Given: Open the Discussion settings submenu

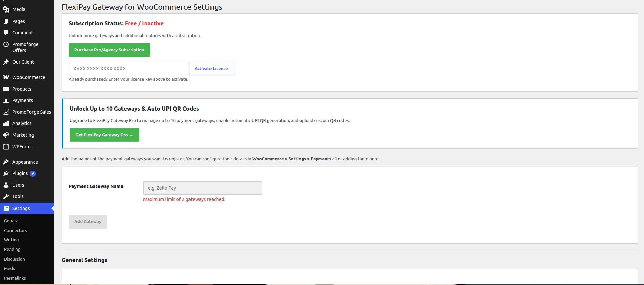Looking at the screenshot, I should tap(15, 259).
